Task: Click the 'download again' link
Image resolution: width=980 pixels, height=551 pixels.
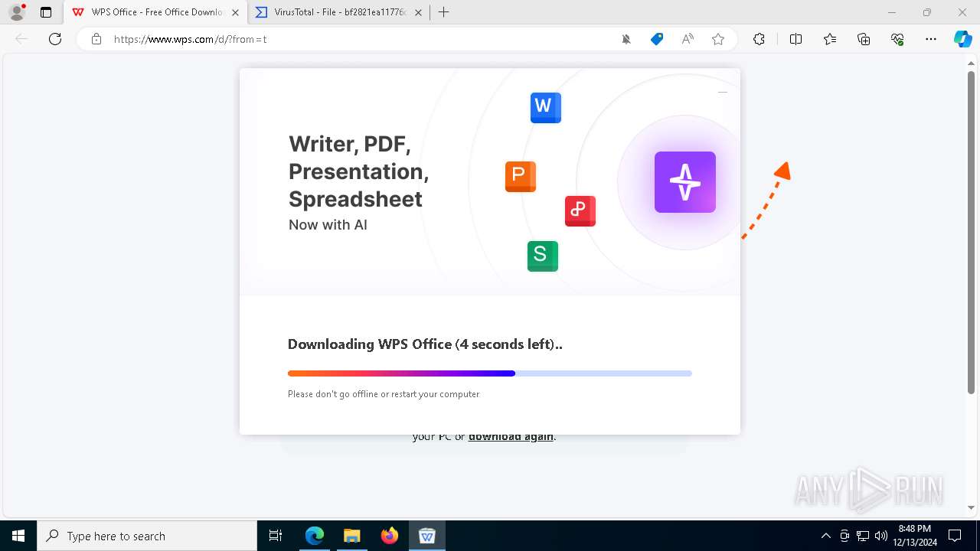Action: point(511,436)
